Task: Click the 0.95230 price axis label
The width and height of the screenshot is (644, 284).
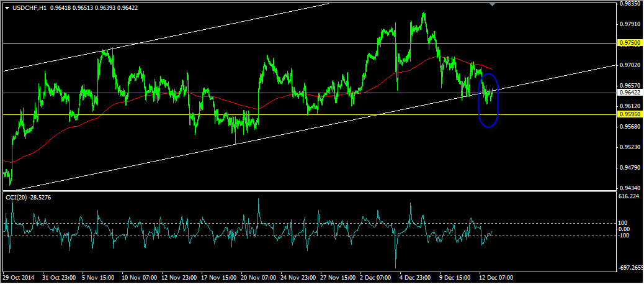Action: [x=630, y=147]
